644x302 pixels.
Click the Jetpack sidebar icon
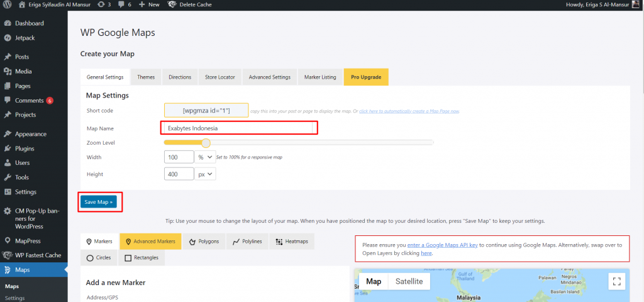[x=8, y=38]
